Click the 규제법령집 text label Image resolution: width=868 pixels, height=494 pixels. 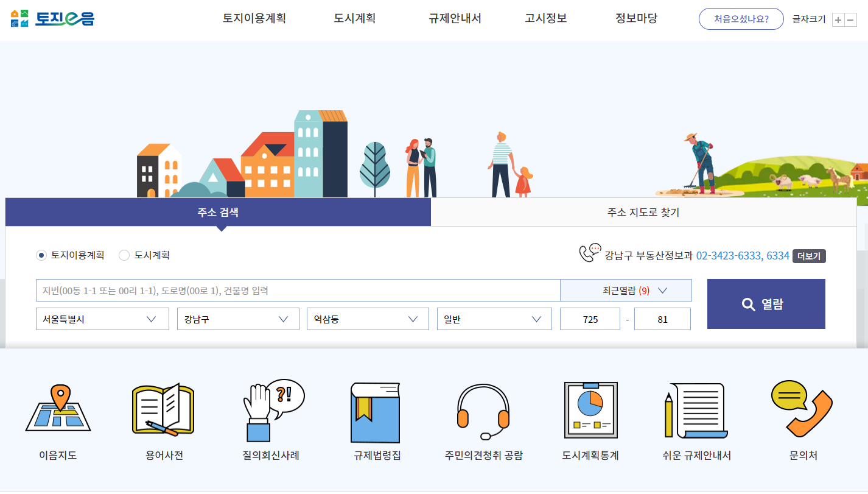377,456
